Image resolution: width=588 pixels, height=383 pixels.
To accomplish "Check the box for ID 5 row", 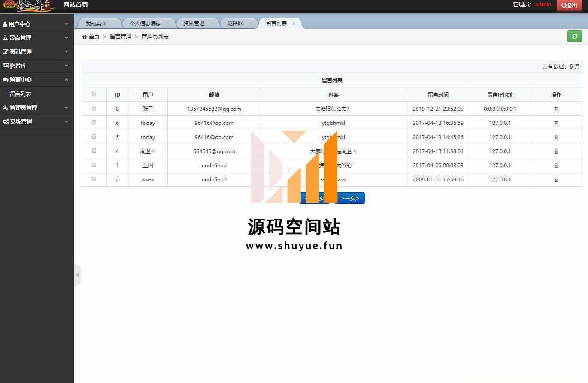I will tap(94, 137).
